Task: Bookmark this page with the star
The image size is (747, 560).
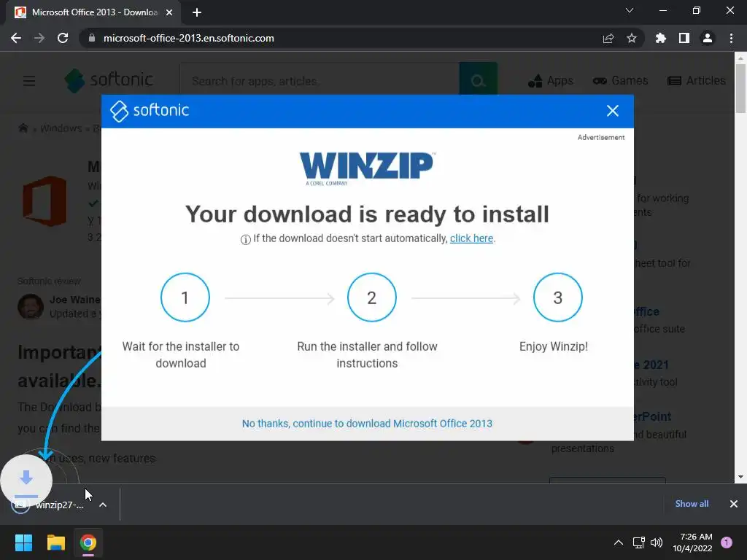Action: pos(632,38)
